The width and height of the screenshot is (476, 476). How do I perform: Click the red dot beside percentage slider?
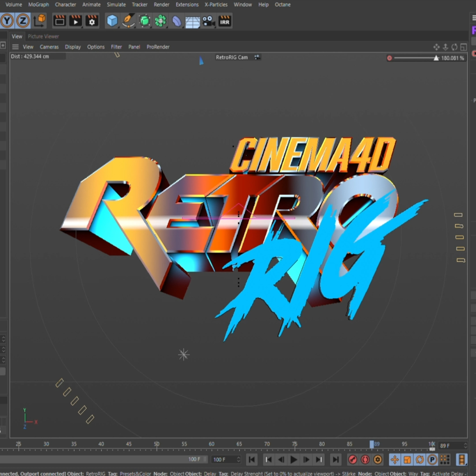click(389, 58)
